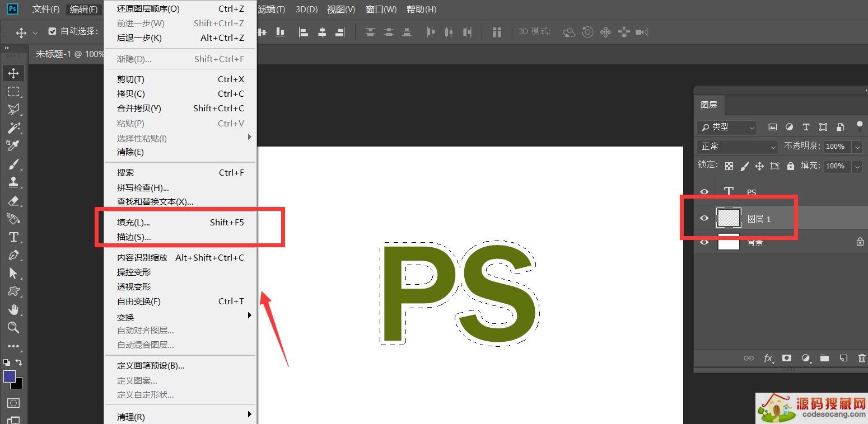Select the Custom Shape tool

point(13,291)
